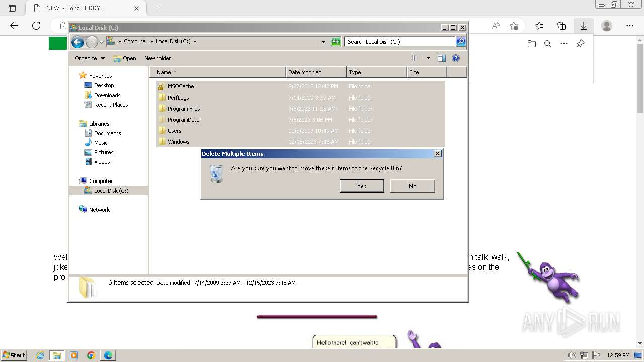Click Computer breadcrumb in address bar
The image size is (644, 362).
[x=136, y=42]
